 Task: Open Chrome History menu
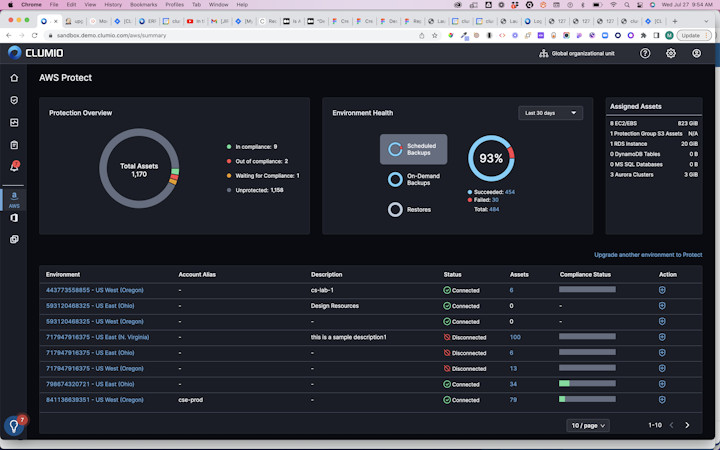tap(113, 5)
